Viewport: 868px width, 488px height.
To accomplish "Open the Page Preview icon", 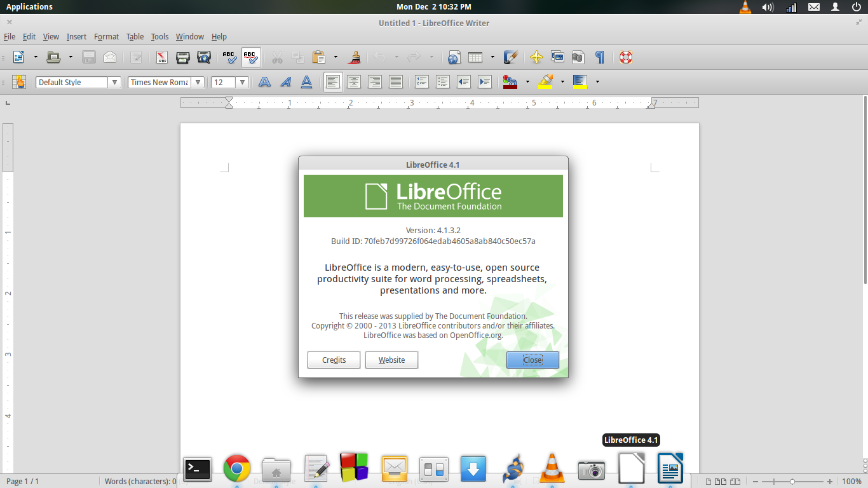I will pos(204,57).
